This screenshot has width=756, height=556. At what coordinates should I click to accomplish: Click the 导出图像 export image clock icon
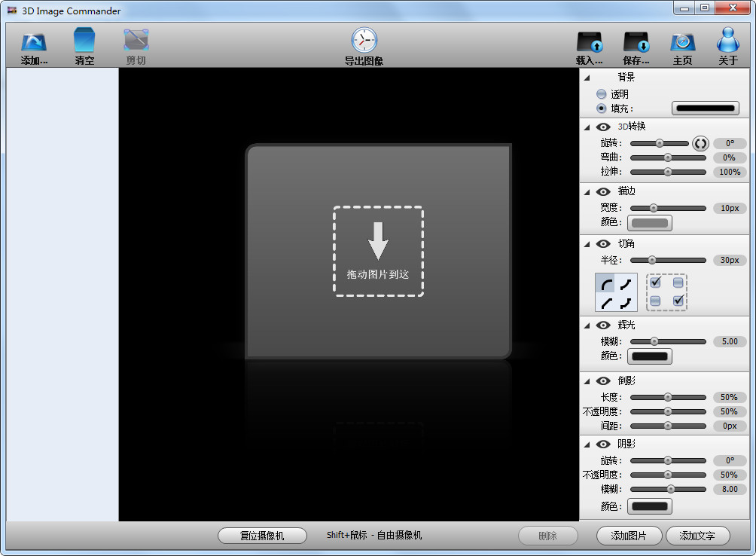pos(364,40)
